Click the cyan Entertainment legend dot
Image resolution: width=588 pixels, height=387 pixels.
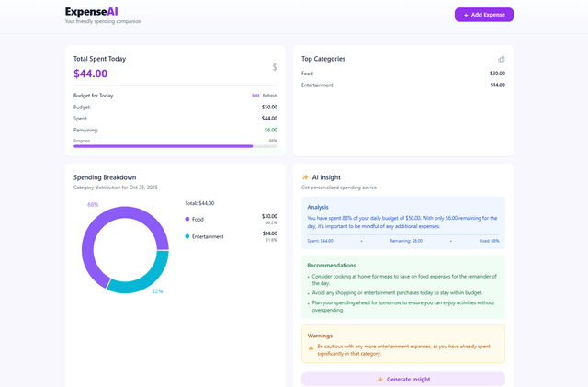(187, 236)
